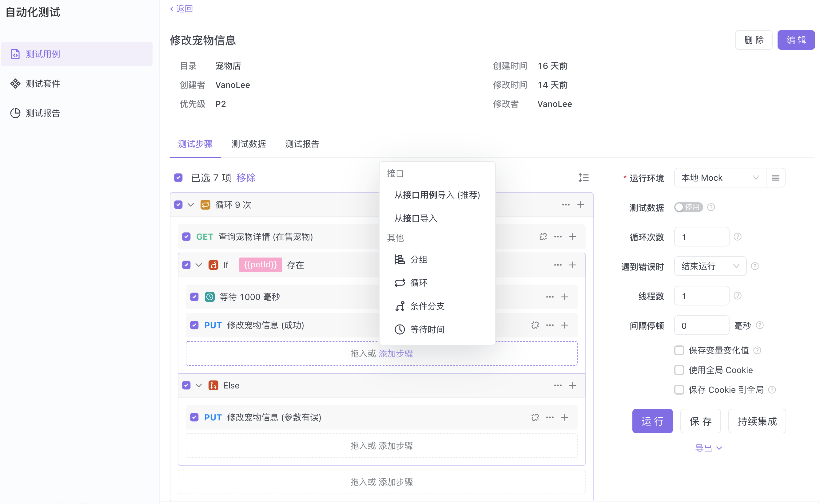Collapse the Else branch chevron

pyautogui.click(x=199, y=385)
